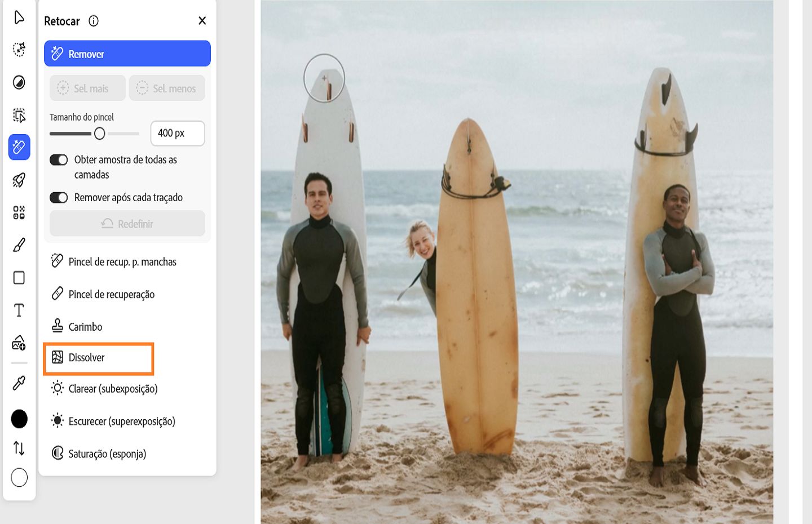Click the swap colors arrows icon
812x524 pixels.
(19, 448)
